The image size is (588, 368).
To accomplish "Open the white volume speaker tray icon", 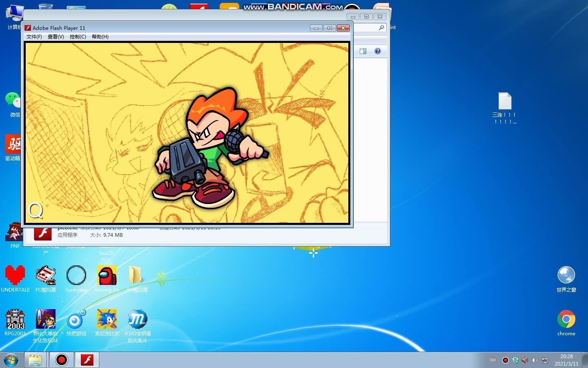I will tap(535, 360).
